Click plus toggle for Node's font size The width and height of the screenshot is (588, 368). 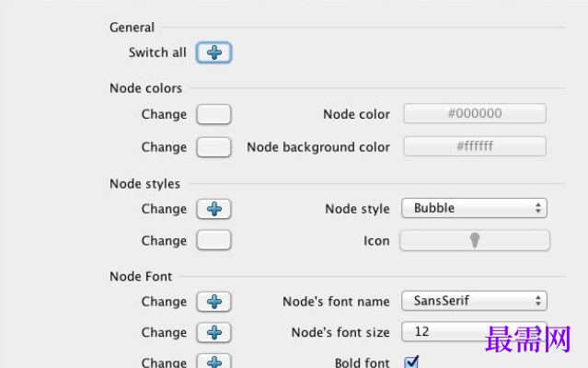coord(213,332)
